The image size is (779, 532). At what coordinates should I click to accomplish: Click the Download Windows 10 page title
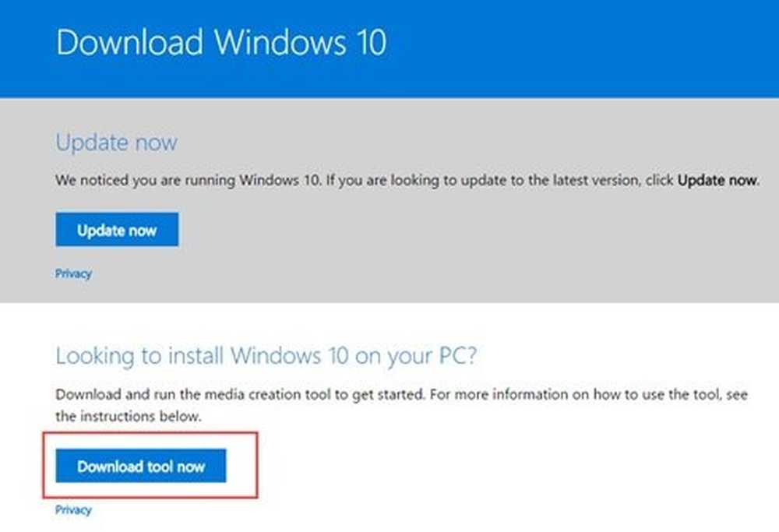pos(221,42)
